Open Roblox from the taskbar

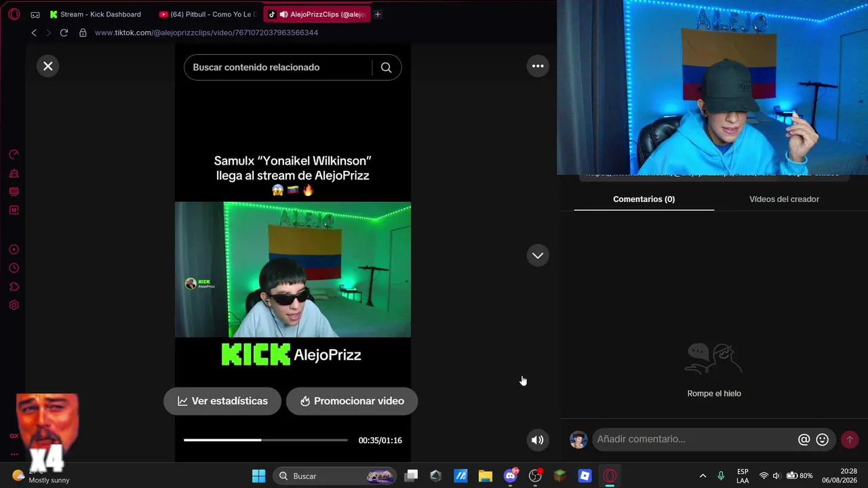coord(585,476)
